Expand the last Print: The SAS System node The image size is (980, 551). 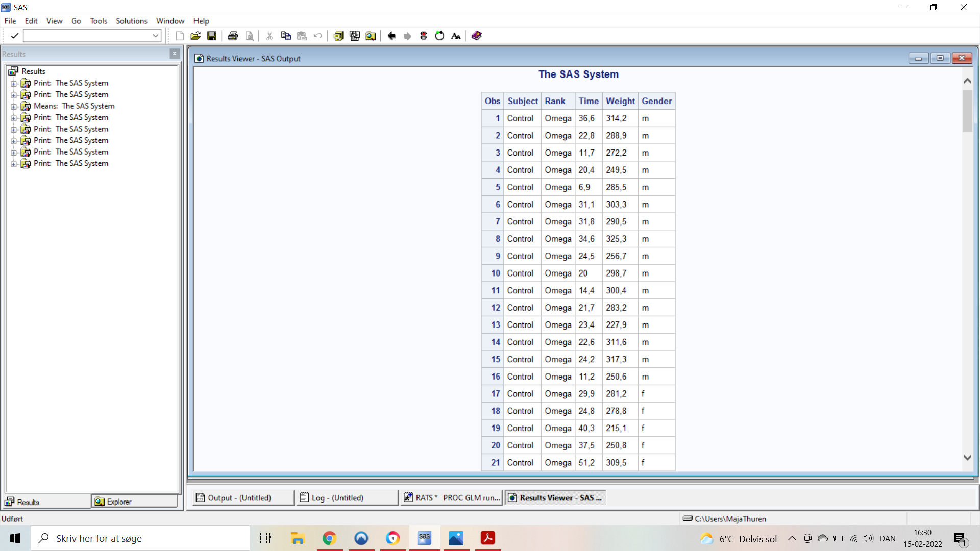pos(14,164)
